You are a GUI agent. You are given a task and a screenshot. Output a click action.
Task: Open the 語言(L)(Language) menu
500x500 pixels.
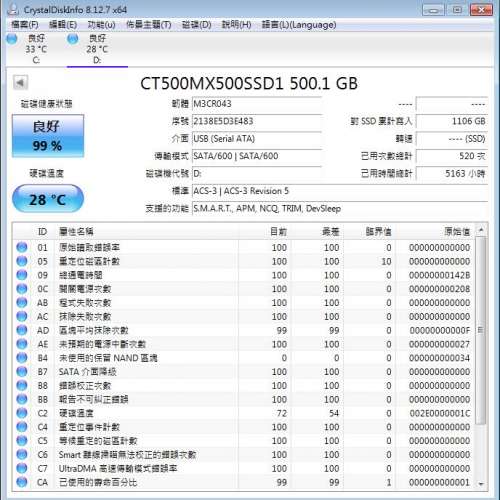click(x=299, y=25)
